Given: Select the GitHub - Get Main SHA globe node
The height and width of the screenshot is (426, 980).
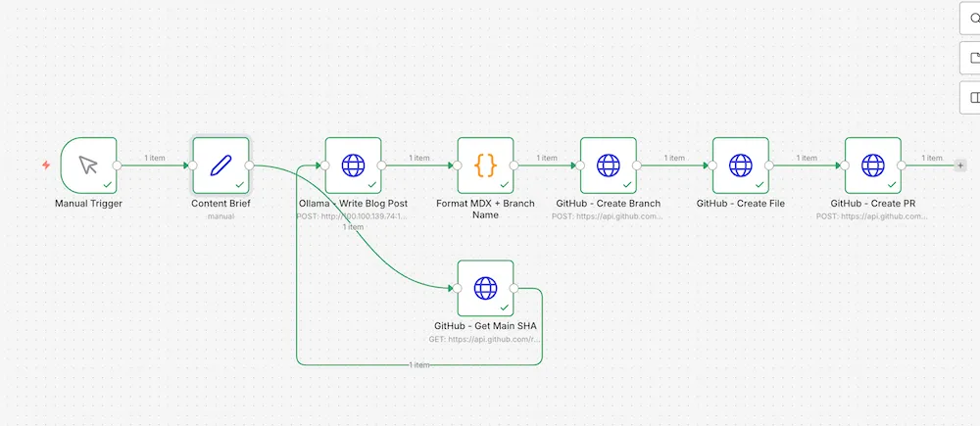Looking at the screenshot, I should point(486,288).
